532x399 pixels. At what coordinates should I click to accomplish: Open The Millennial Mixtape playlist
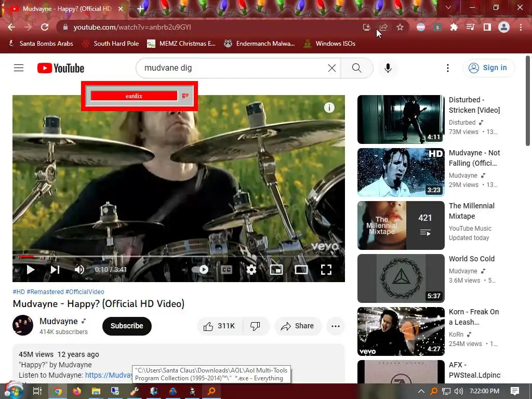click(x=401, y=225)
